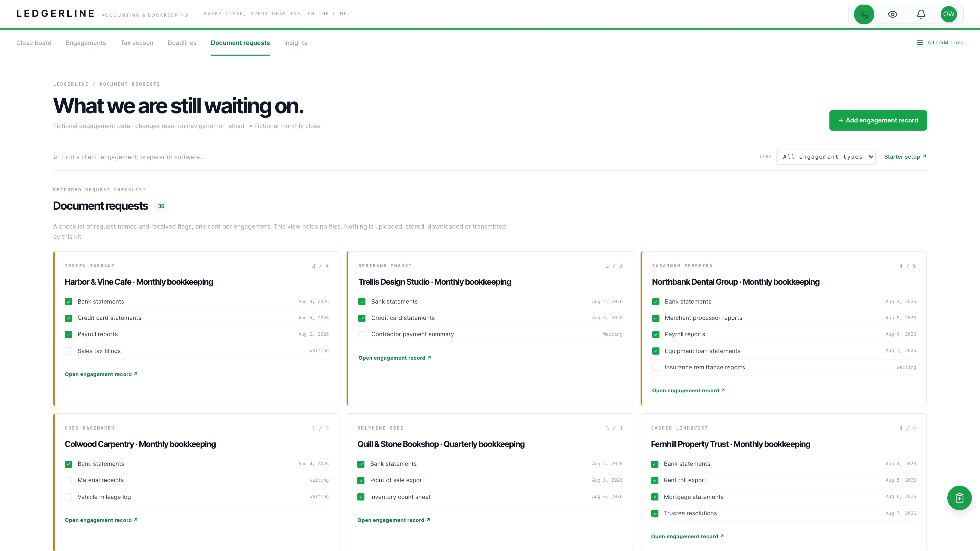Image resolution: width=980 pixels, height=551 pixels.
Task: Uncheck Colwood Carpentry Bank statements
Action: tap(68, 464)
